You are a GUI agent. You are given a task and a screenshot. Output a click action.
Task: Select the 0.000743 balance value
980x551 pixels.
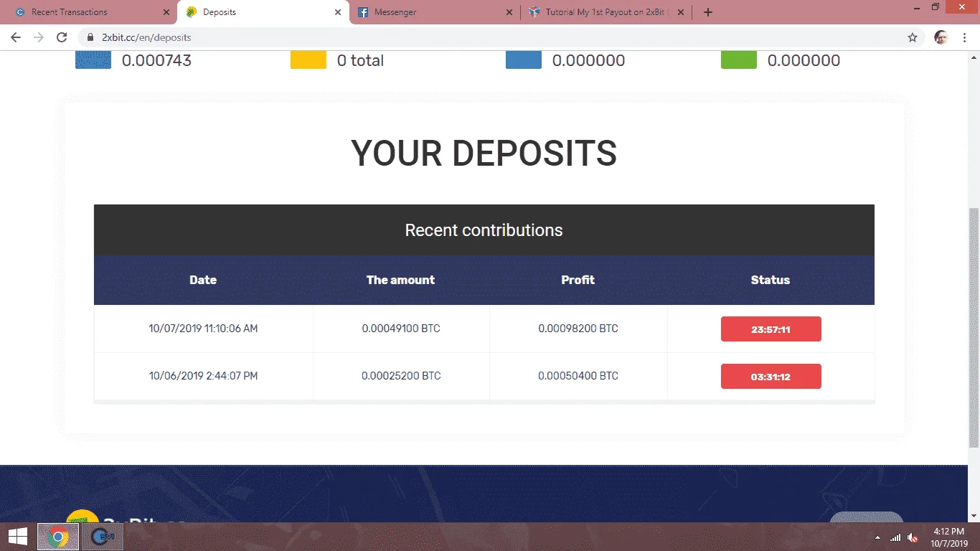click(x=156, y=61)
